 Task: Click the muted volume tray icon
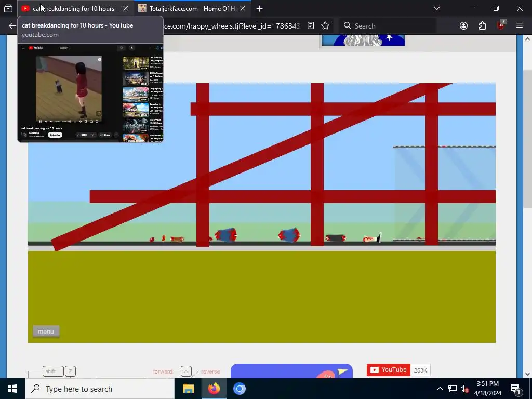pyautogui.click(x=465, y=389)
